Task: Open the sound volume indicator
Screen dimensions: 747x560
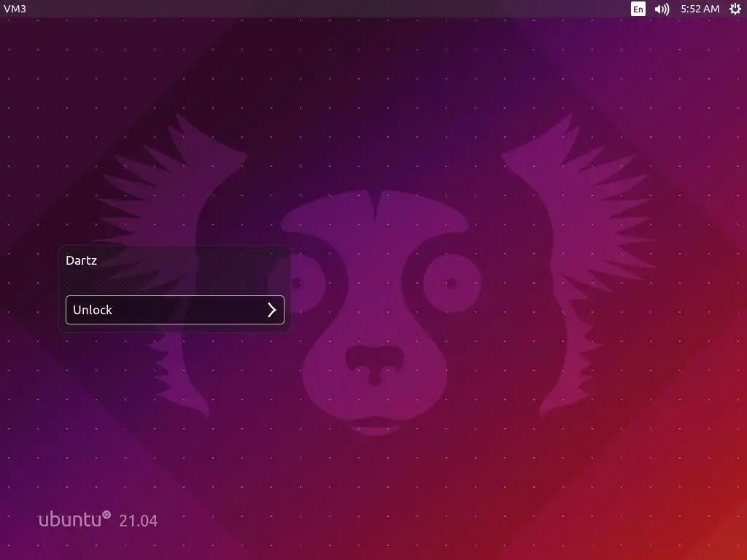Action: click(662, 9)
